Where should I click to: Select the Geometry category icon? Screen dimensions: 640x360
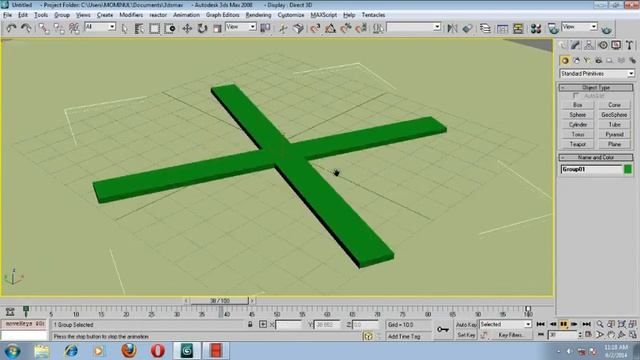coord(565,61)
